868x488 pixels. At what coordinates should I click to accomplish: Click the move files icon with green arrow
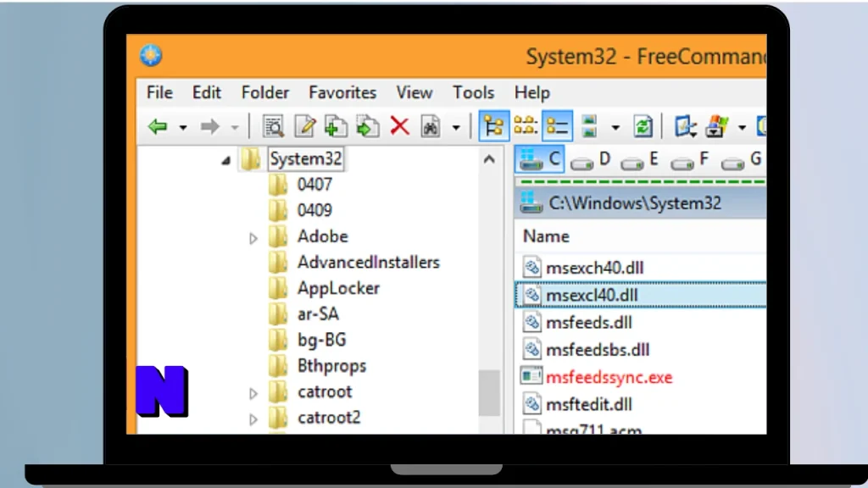coord(367,127)
